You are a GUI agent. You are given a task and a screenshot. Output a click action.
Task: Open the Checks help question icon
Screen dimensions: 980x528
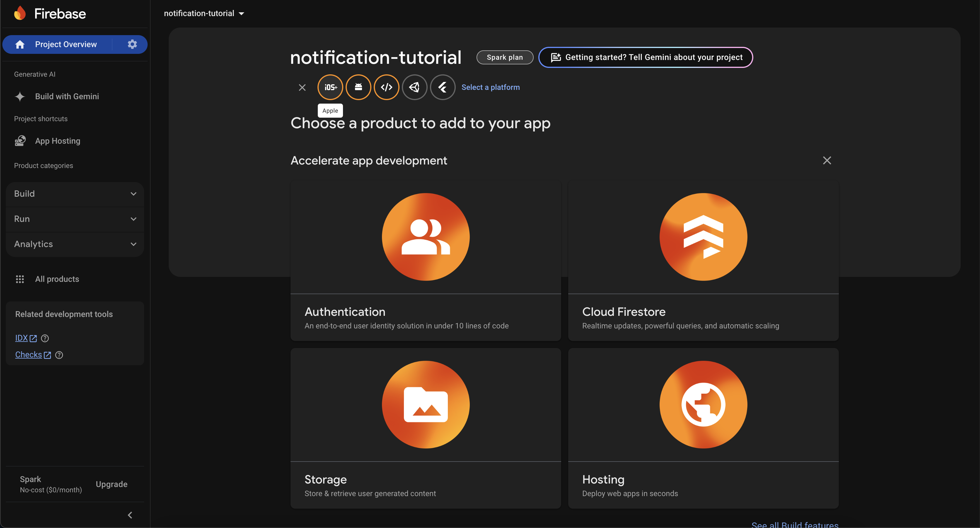(59, 355)
